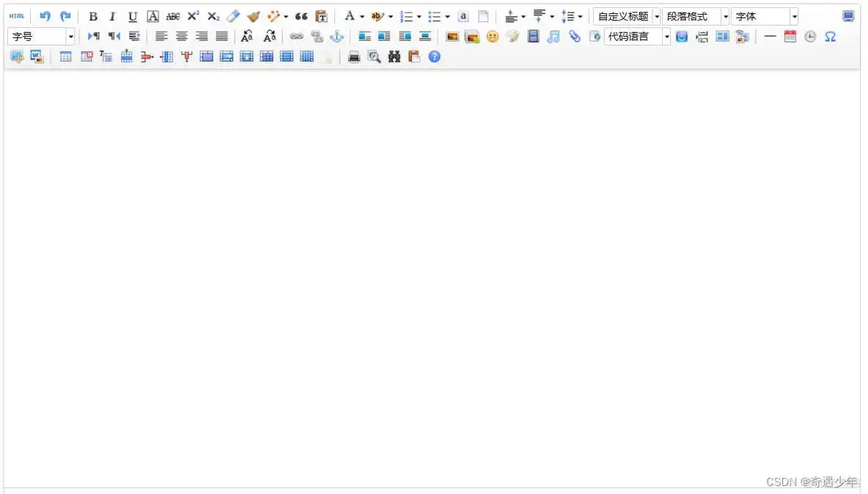Select the 代码语言 combo box
Viewport: 868px width, 494px height.
coord(636,36)
